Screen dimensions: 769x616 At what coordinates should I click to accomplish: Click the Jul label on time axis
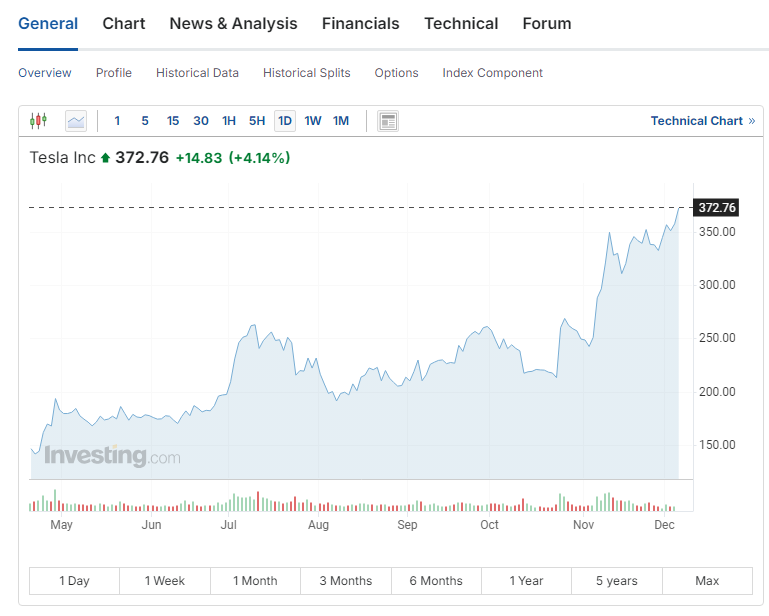click(229, 525)
